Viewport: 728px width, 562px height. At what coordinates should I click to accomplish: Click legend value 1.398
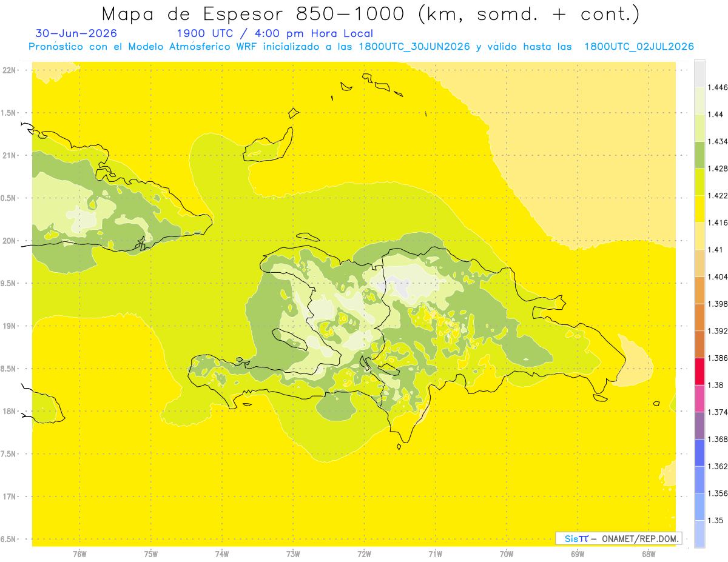pyautogui.click(x=716, y=304)
